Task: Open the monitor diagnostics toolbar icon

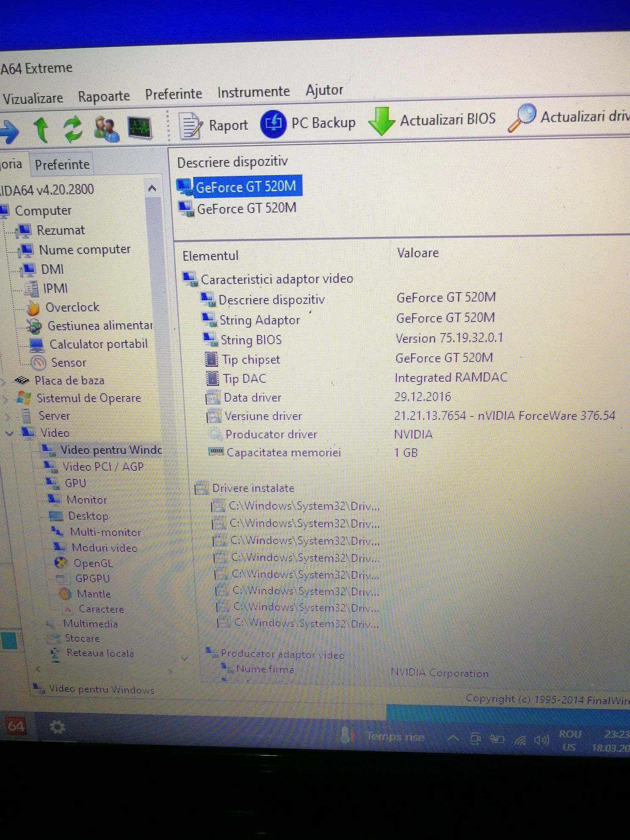Action: [x=139, y=127]
